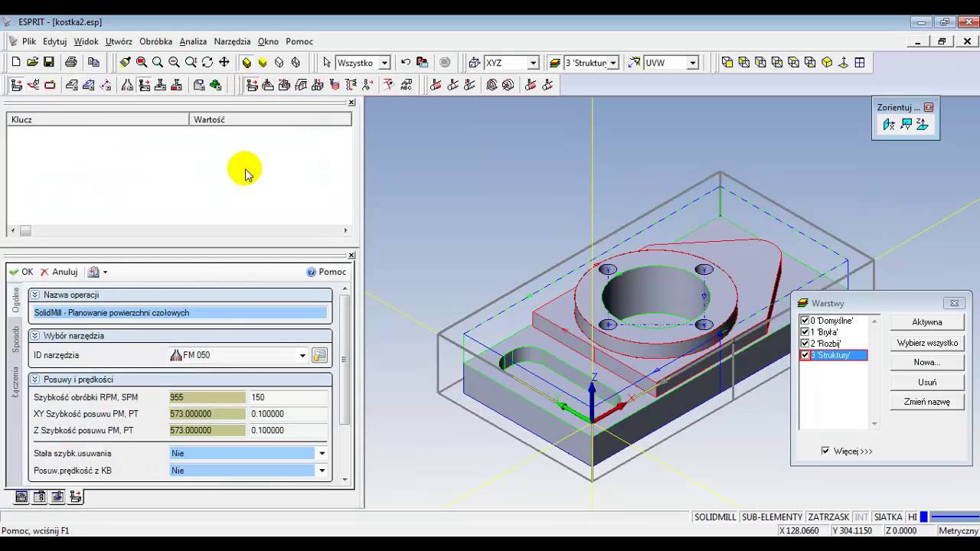Open the Narzędzia menu
Viewport: 980px width, 551px height.
click(232, 41)
